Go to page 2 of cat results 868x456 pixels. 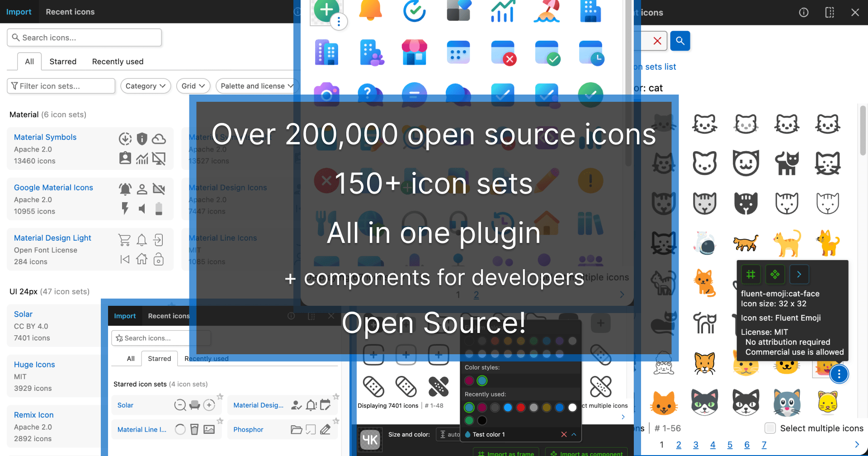679,445
